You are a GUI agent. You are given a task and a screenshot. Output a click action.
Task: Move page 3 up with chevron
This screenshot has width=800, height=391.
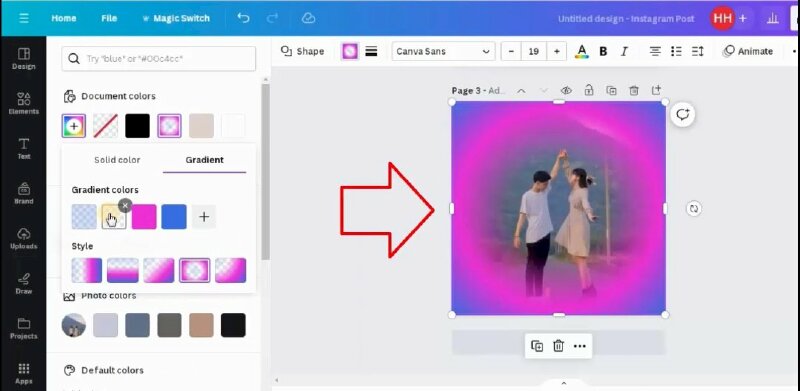point(521,90)
